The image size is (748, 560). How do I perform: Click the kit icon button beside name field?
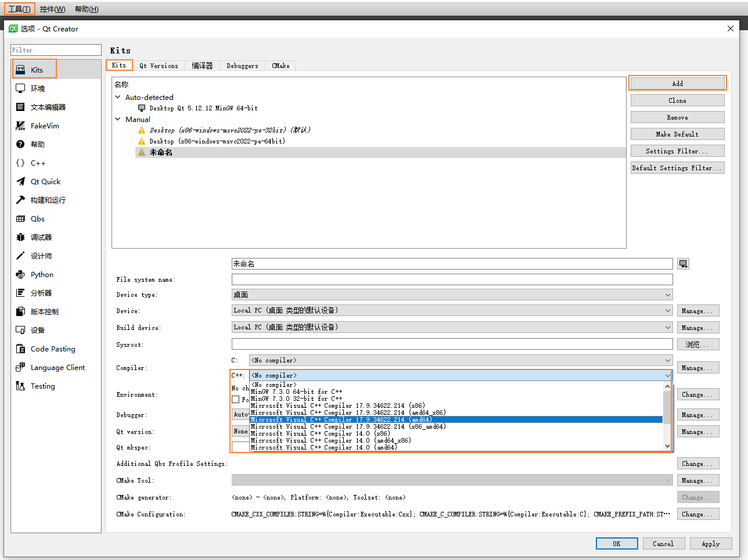[x=684, y=264]
